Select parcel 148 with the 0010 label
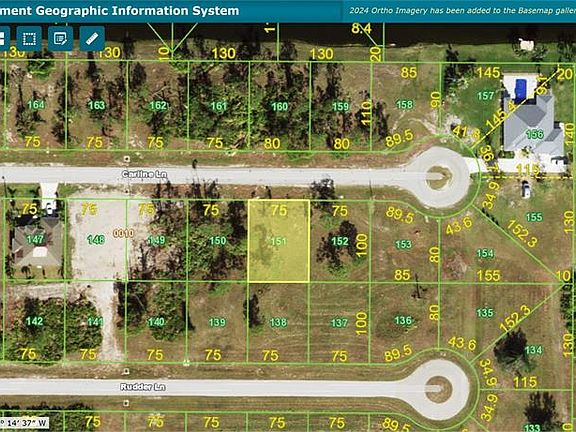This screenshot has width=576, height=432. pos(96,240)
